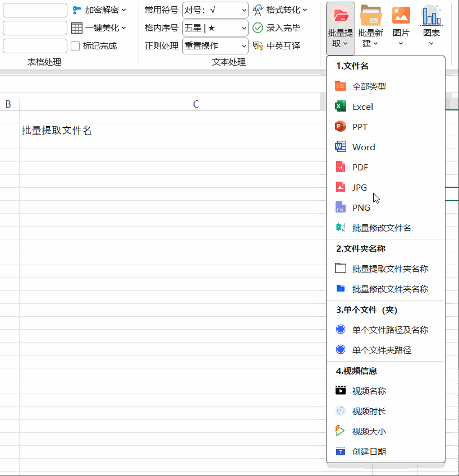The image size is (459, 476).
Task: Choose 单个文件夹路径 option label
Action: point(382,350)
